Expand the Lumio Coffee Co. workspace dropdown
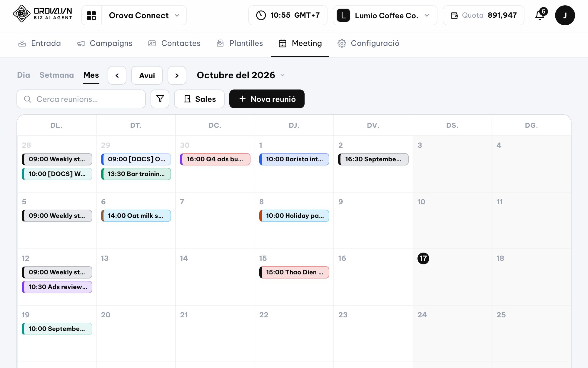 pyautogui.click(x=385, y=15)
